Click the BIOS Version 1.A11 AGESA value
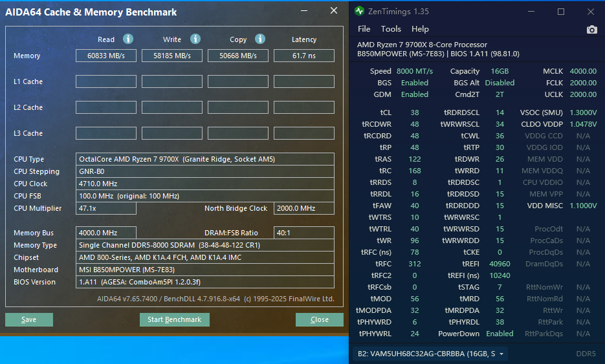This screenshot has height=364, width=605. [205, 283]
